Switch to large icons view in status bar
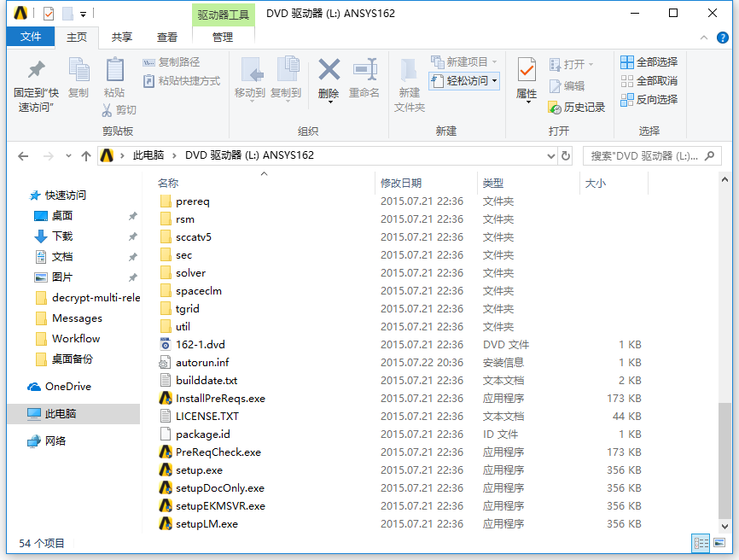 [719, 543]
